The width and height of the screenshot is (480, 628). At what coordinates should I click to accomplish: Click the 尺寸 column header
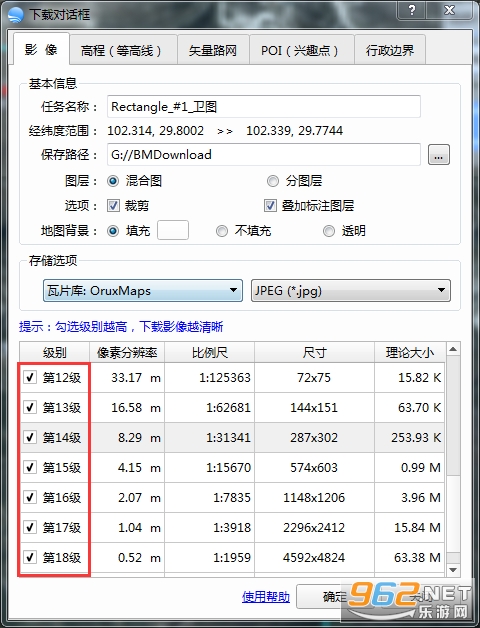tap(315, 352)
